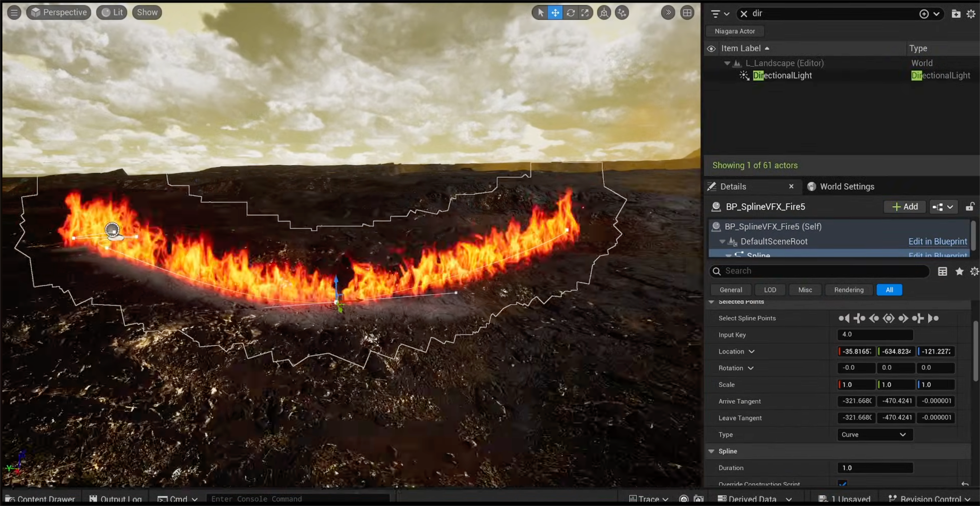The height and width of the screenshot is (506, 980).
Task: Collapse the Spline category section
Action: 711,451
